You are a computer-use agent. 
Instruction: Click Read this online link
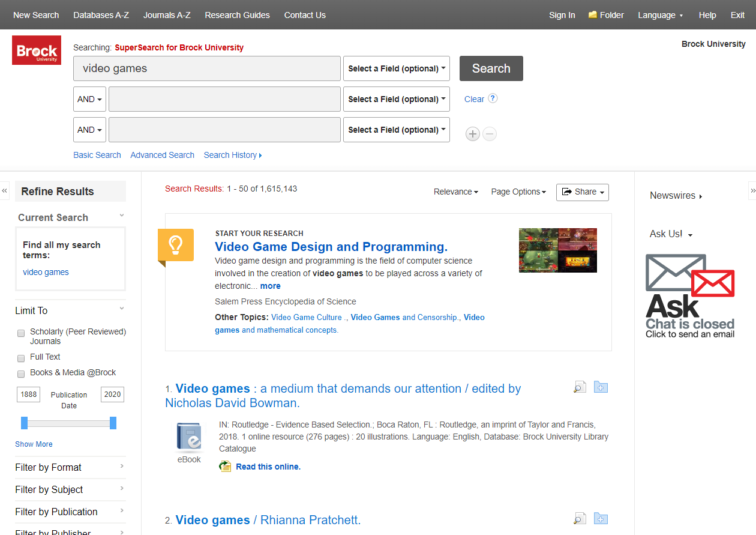pyautogui.click(x=268, y=467)
